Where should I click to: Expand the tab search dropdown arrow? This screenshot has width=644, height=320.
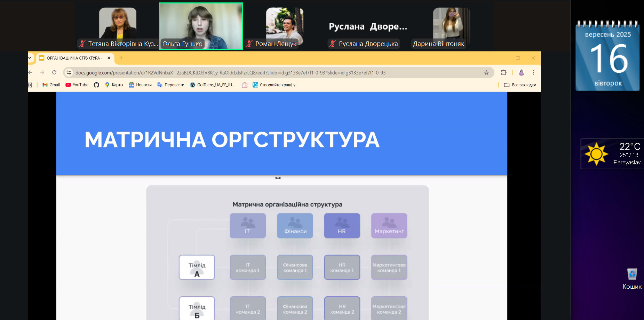click(x=30, y=58)
